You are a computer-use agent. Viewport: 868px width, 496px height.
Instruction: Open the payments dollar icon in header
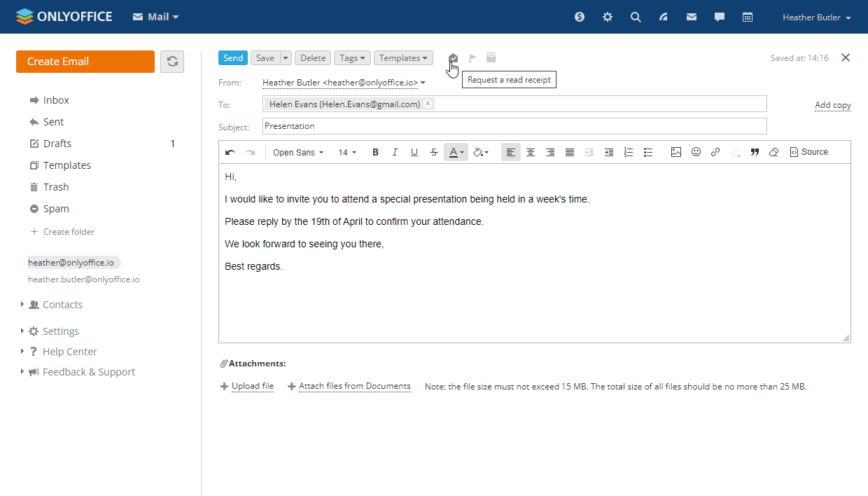click(580, 17)
